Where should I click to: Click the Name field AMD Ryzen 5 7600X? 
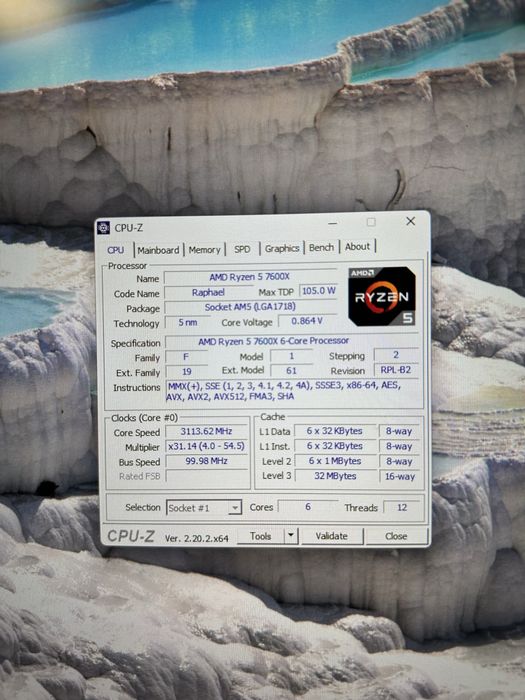250,277
